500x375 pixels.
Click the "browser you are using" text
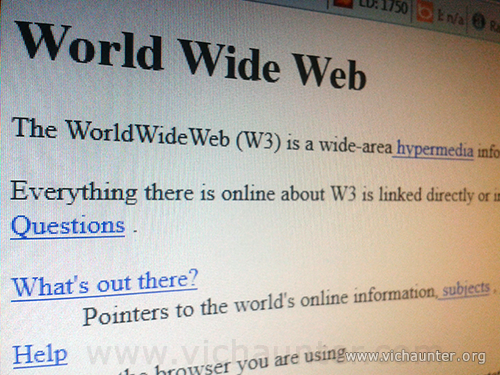pyautogui.click(x=250, y=362)
